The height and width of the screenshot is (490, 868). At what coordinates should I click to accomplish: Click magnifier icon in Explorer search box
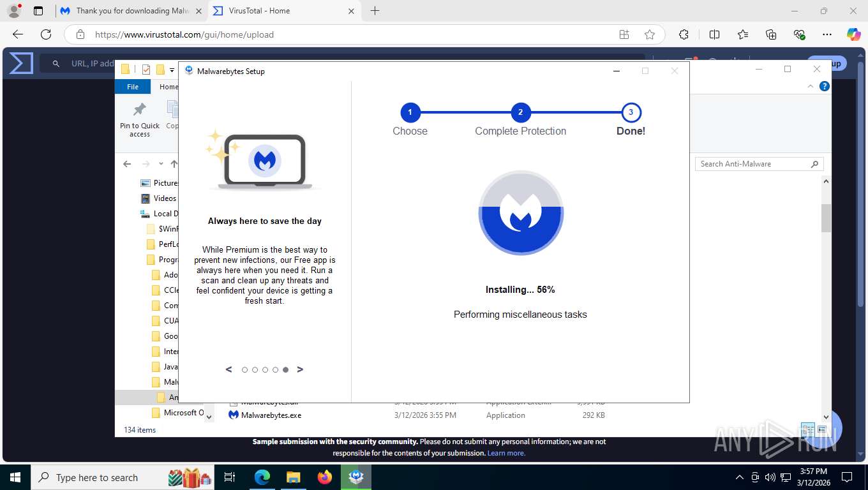[x=814, y=164]
